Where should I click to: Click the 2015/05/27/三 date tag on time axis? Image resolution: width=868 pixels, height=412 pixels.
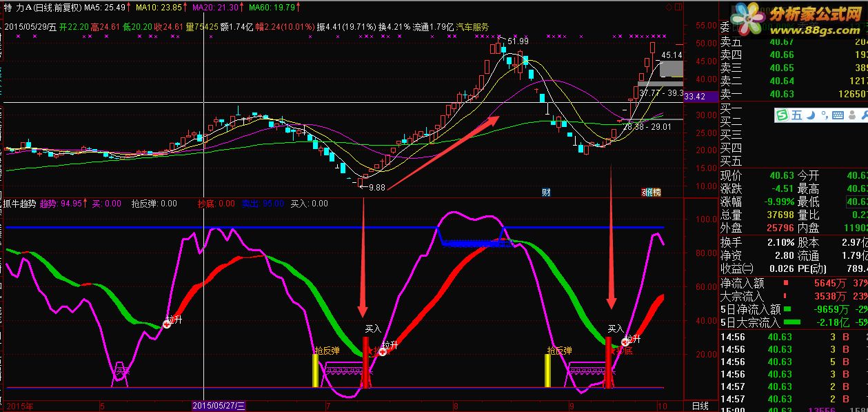(x=220, y=406)
